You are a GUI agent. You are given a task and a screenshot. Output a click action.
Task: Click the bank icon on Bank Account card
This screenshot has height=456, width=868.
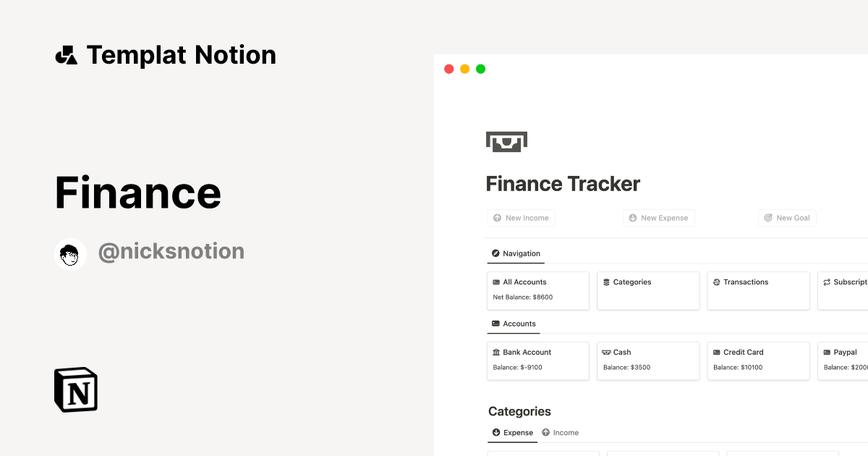pos(496,352)
